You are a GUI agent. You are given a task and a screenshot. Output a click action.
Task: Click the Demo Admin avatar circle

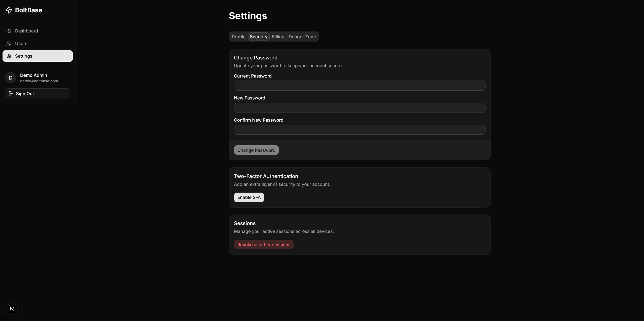click(10, 78)
